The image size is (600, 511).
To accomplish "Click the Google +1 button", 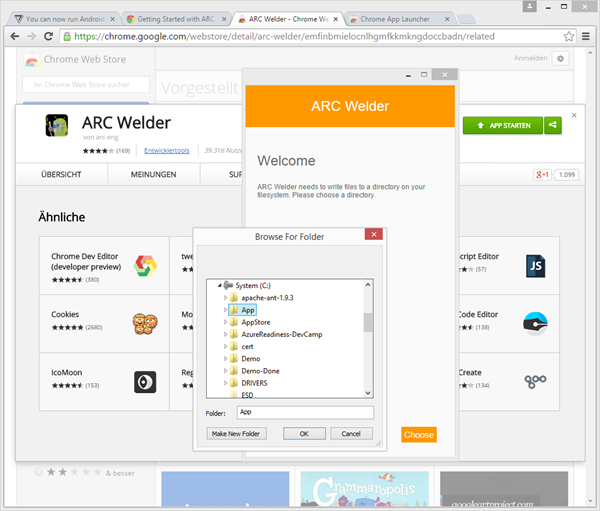I will click(542, 175).
